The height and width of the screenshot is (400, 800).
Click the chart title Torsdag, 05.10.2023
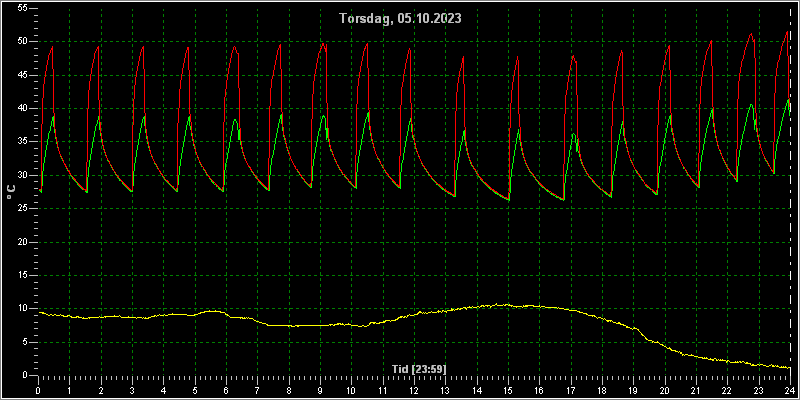click(401, 19)
